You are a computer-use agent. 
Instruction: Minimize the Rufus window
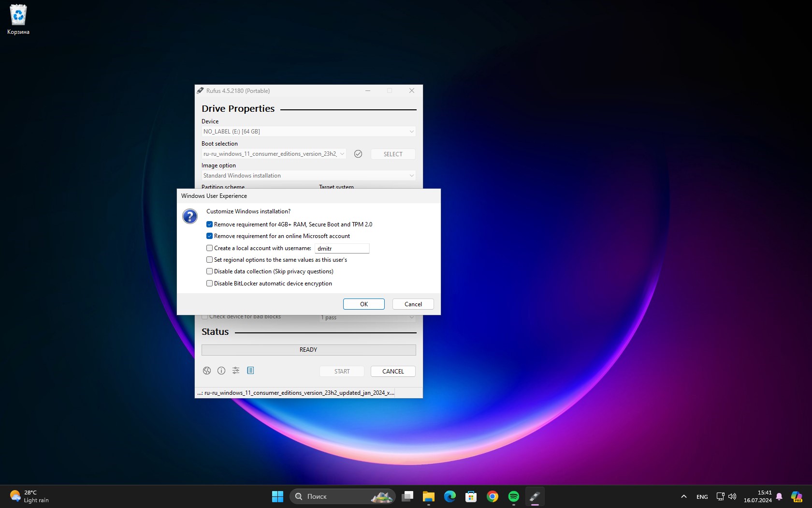pos(368,90)
